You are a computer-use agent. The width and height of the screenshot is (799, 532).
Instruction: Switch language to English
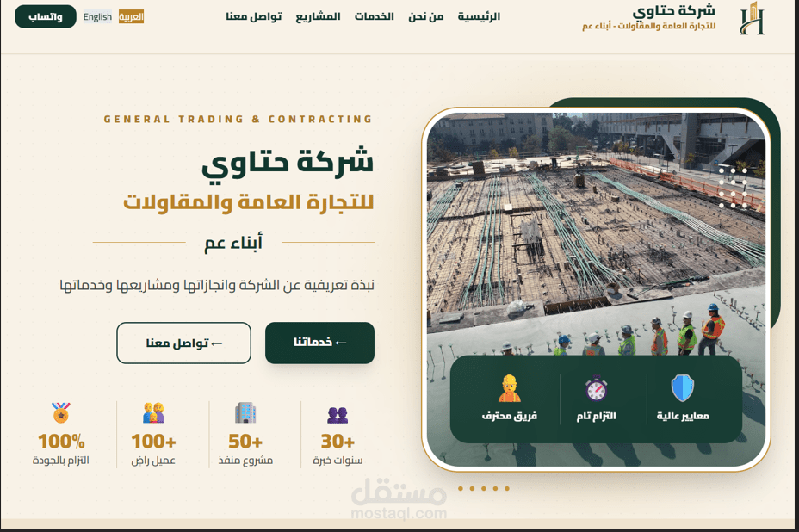click(97, 17)
